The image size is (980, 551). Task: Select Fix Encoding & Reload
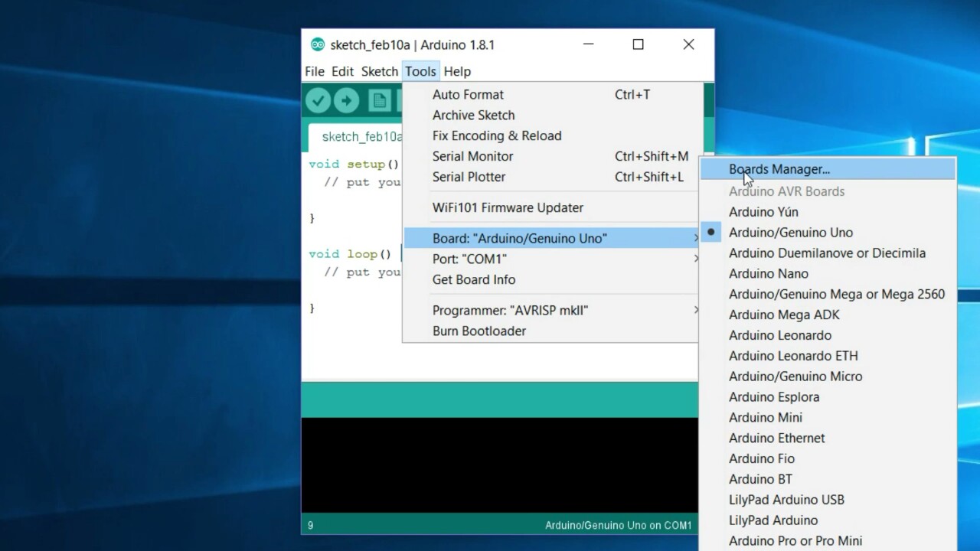pyautogui.click(x=551, y=136)
